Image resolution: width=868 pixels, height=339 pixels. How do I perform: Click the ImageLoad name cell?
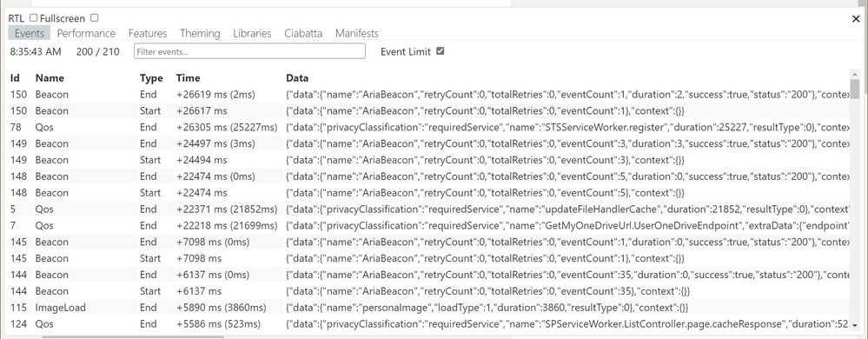click(x=60, y=308)
